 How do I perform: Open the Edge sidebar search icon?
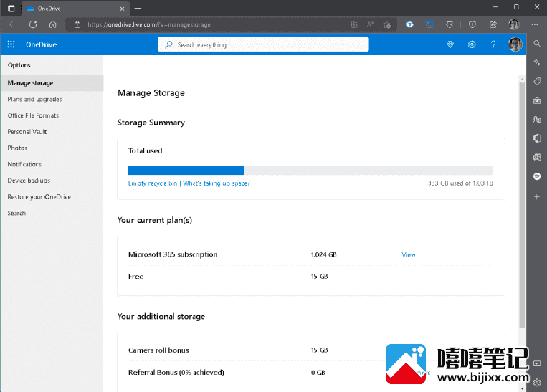click(537, 44)
